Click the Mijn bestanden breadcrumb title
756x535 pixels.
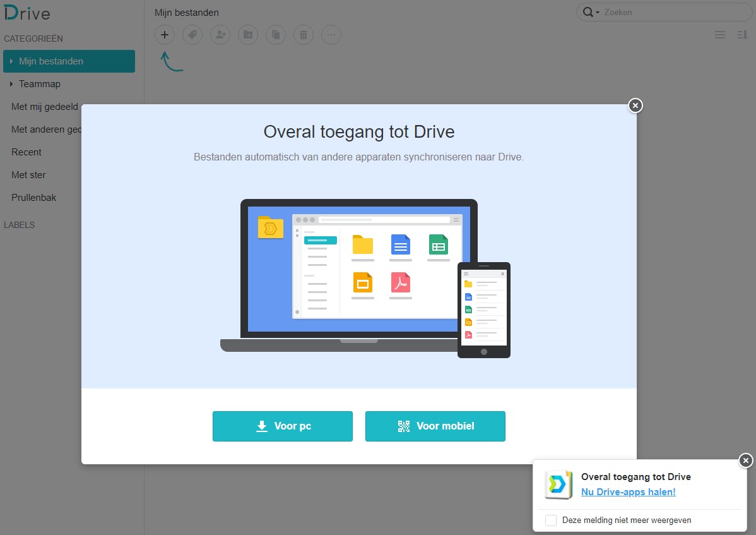[187, 13]
